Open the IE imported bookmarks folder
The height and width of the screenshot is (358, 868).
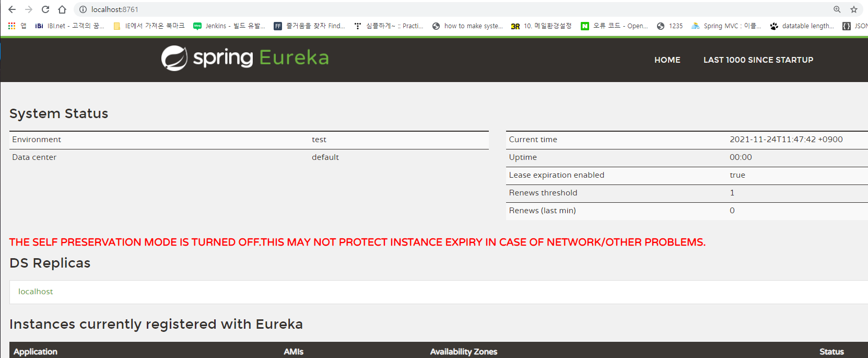149,26
